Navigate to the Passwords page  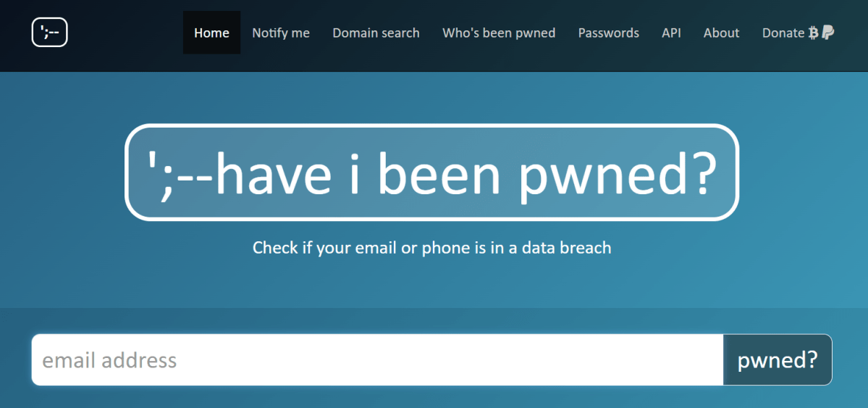point(608,33)
